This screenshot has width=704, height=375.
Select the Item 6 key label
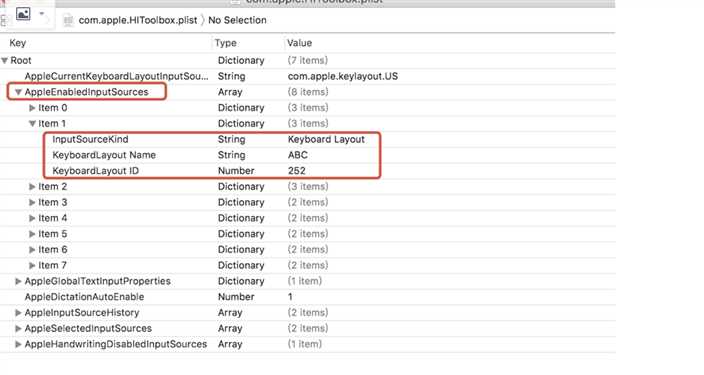[x=53, y=250]
